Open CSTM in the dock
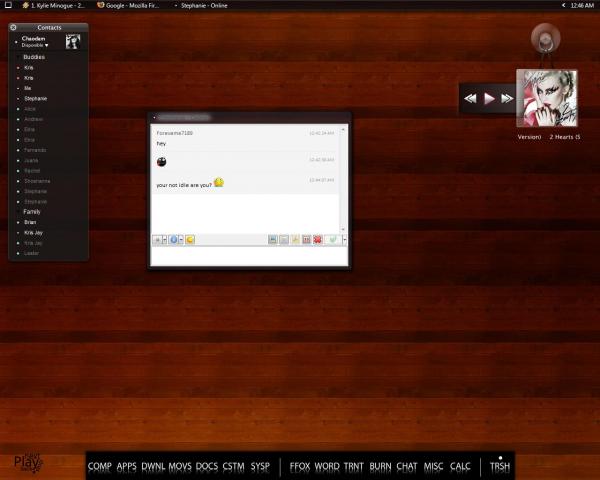Viewport: 600px width, 480px height. 233,466
